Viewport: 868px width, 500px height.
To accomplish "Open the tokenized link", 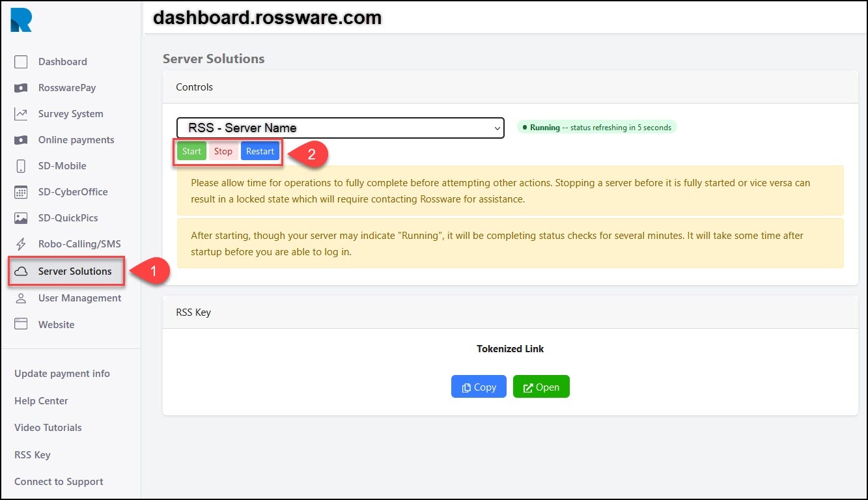I will (541, 387).
